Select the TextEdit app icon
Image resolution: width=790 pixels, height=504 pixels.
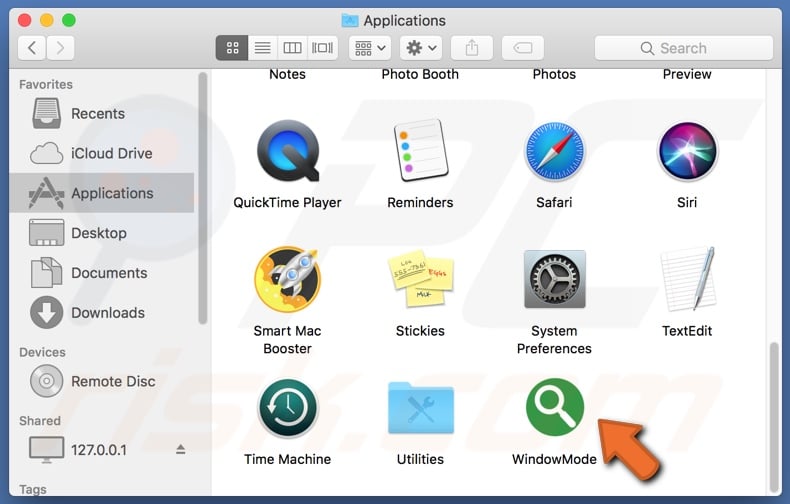[x=688, y=279]
